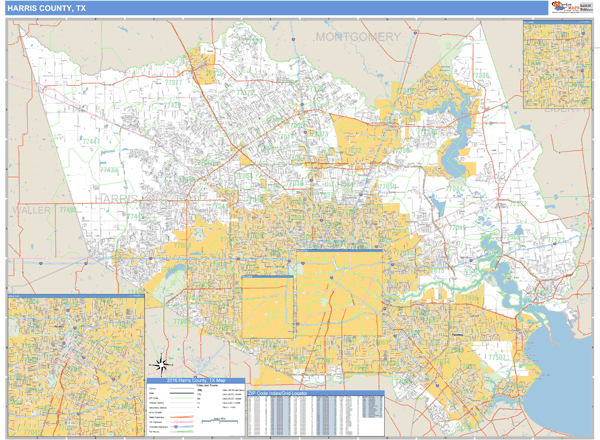Click the compass rose on the map
This screenshot has width=600, height=440.
point(161,365)
